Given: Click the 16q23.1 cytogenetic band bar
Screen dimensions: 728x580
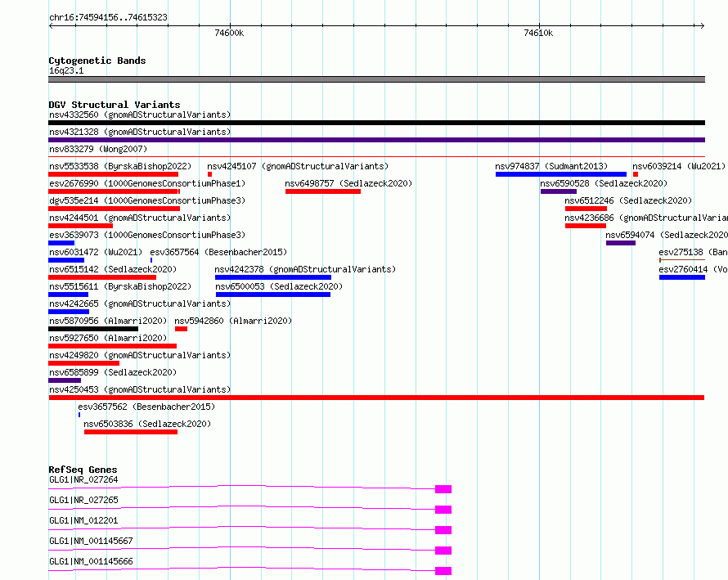Looking at the screenshot, I should pyautogui.click(x=376, y=79).
